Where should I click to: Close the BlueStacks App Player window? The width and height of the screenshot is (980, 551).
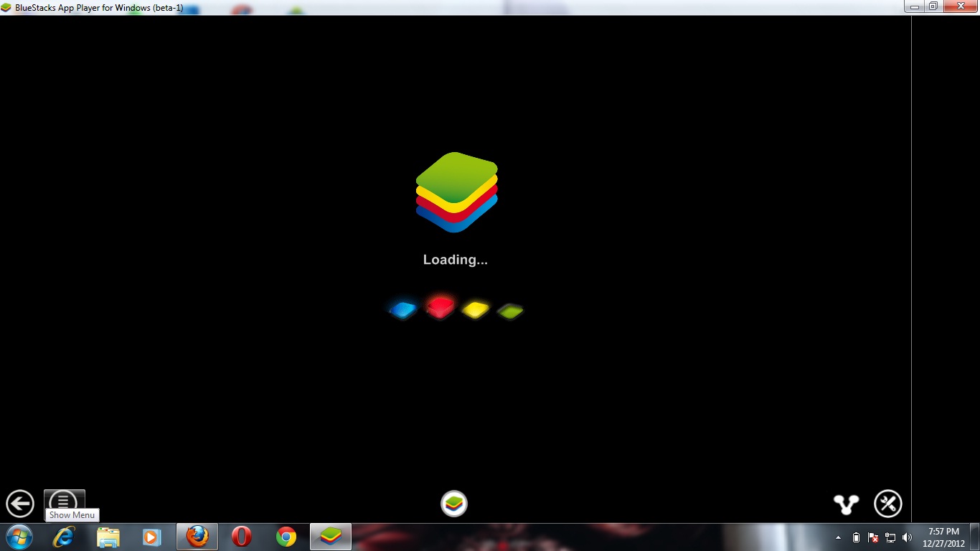(959, 6)
